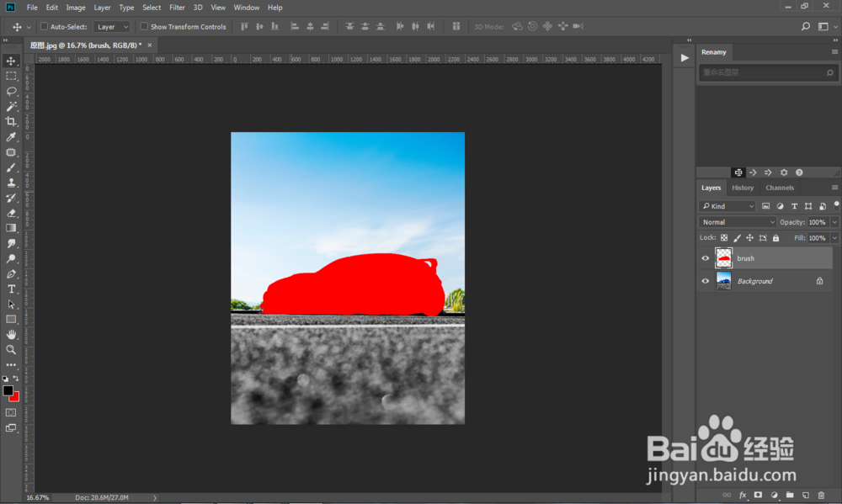Open the layer Kind filter dropdown

tap(727, 206)
